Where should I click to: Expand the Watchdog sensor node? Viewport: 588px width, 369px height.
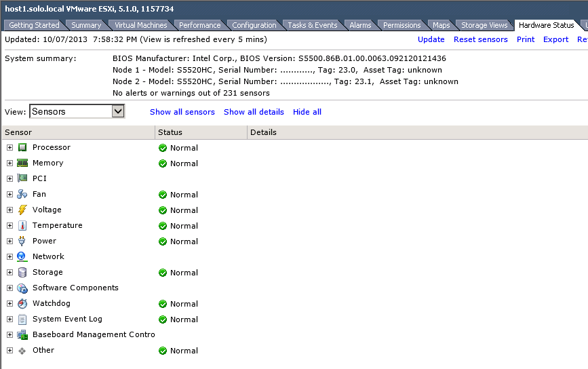pyautogui.click(x=9, y=303)
